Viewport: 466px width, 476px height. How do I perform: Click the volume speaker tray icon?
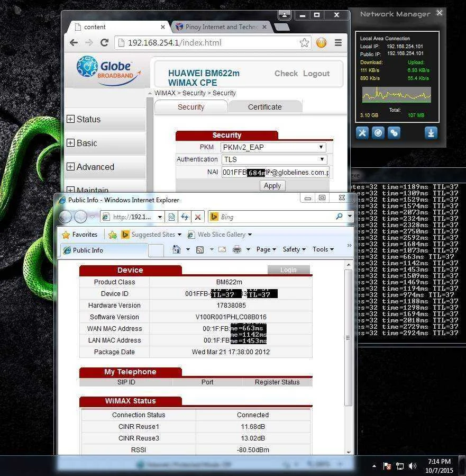coord(413,466)
